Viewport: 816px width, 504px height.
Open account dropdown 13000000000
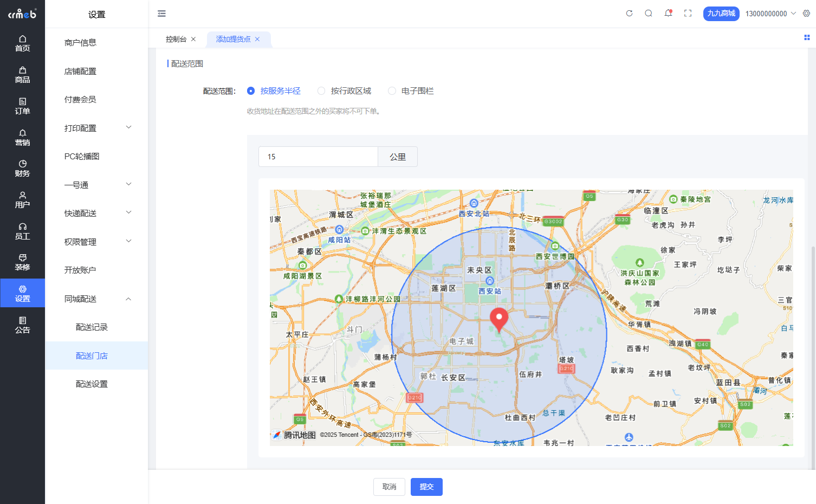[770, 14]
